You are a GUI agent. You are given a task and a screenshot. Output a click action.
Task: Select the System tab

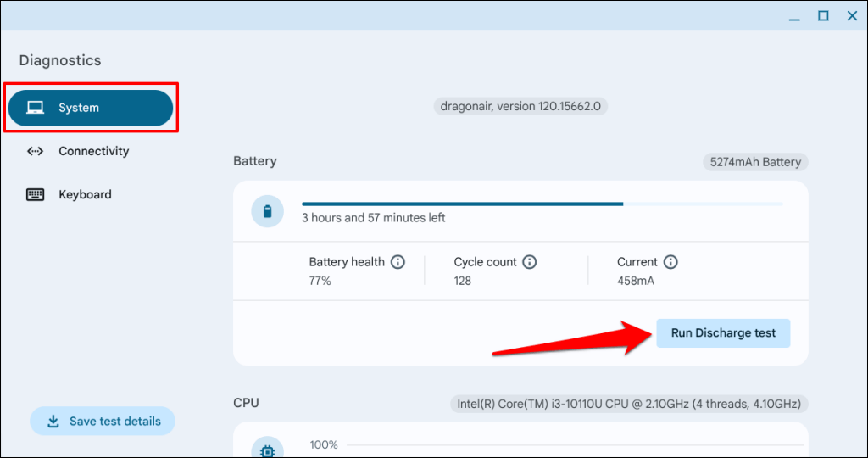click(x=90, y=108)
